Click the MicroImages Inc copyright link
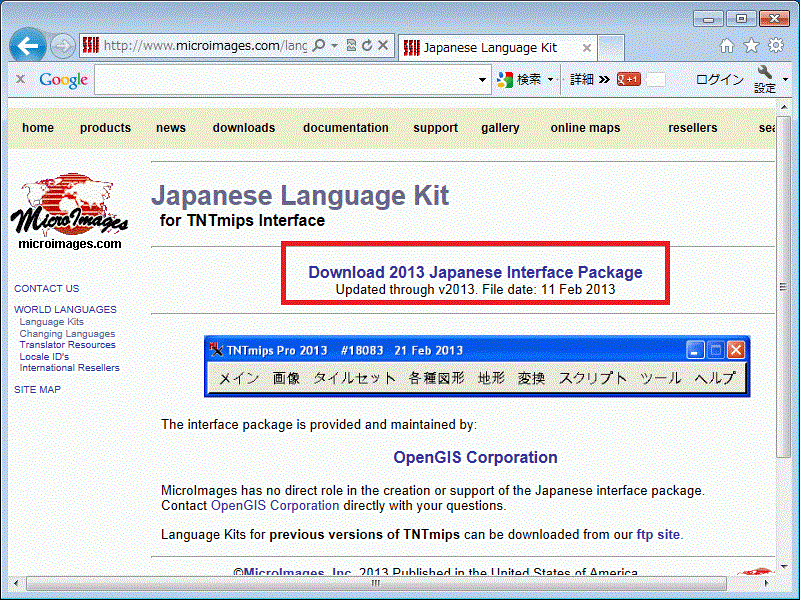 pyautogui.click(x=297, y=572)
